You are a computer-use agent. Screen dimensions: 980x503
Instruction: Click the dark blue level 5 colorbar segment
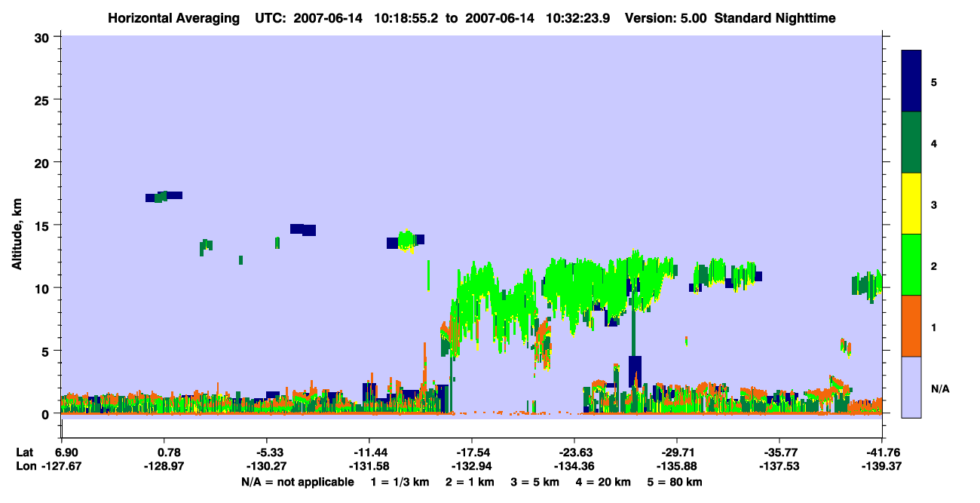(x=911, y=81)
